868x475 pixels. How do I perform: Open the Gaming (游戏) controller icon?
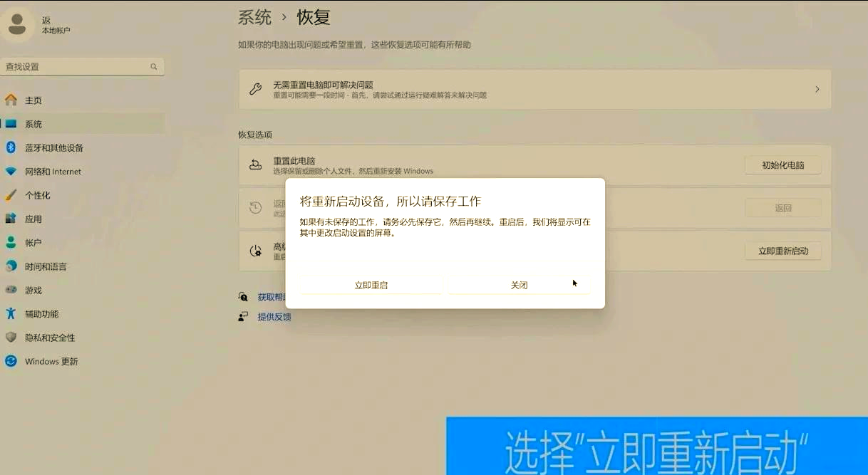11,290
